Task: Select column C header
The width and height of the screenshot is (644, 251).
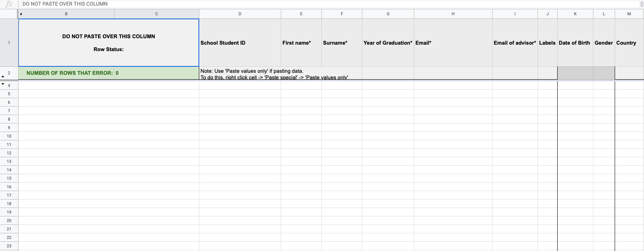Action: [157, 14]
